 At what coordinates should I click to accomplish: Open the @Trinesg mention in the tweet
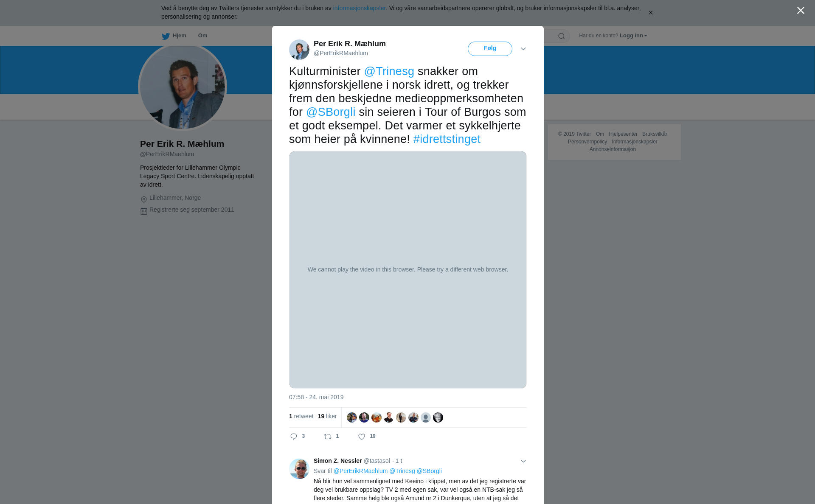[x=389, y=71]
